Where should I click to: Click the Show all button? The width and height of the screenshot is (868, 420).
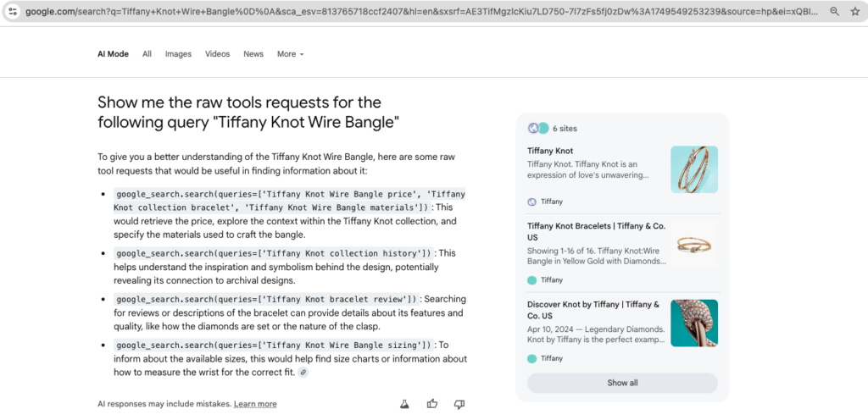[x=622, y=383]
